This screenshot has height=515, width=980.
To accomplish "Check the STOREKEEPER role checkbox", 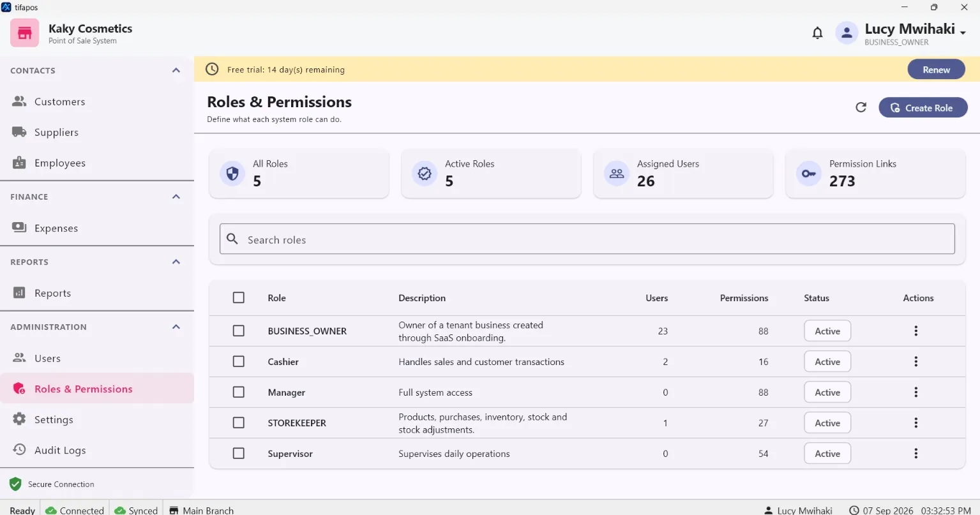I will pyautogui.click(x=239, y=422).
